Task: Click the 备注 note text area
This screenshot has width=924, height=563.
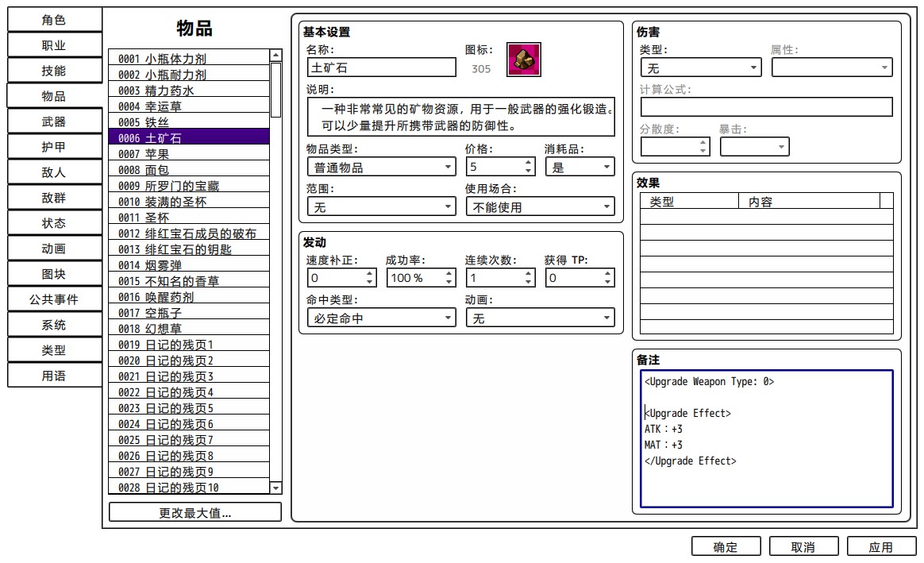Action: coord(767,438)
